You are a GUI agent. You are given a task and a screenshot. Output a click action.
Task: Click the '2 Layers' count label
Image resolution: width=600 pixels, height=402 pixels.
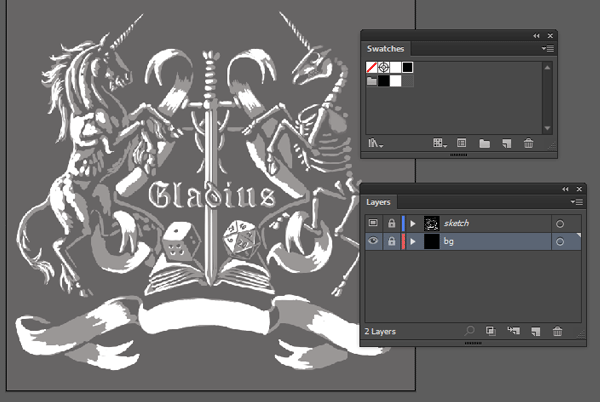380,331
